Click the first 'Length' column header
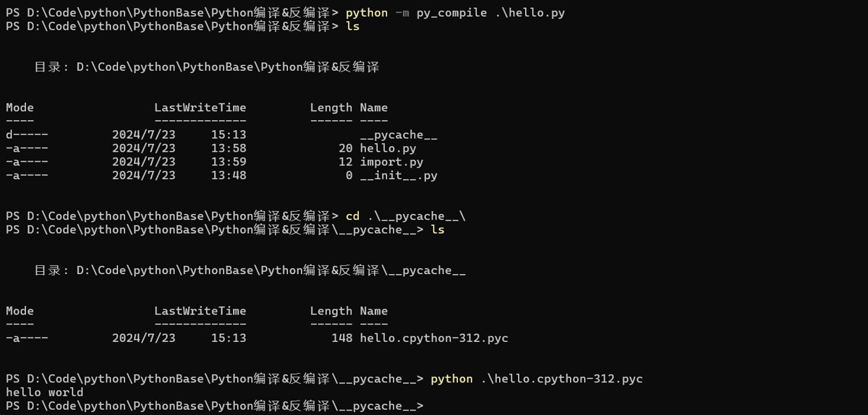Screen dimensions: 868x415 331,107
